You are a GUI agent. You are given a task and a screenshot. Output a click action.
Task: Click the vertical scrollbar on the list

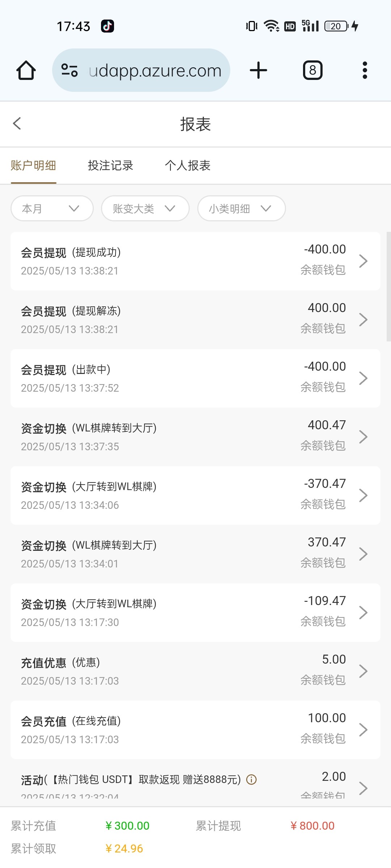click(x=388, y=286)
